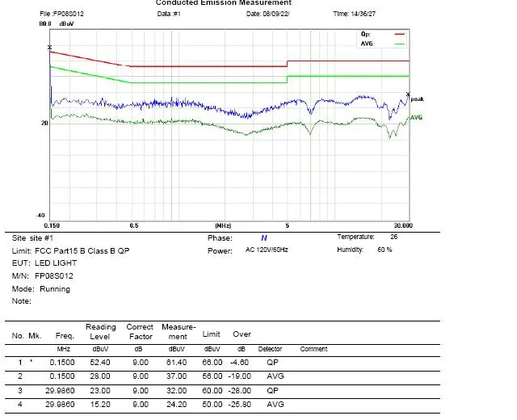Click the Temperature value '26'
The image size is (517, 420).
393,237
